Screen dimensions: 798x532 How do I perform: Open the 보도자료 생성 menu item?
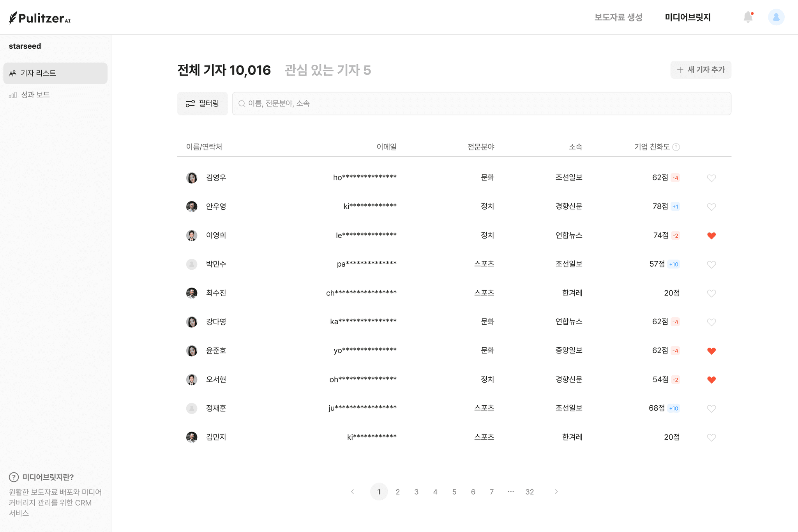pos(618,17)
